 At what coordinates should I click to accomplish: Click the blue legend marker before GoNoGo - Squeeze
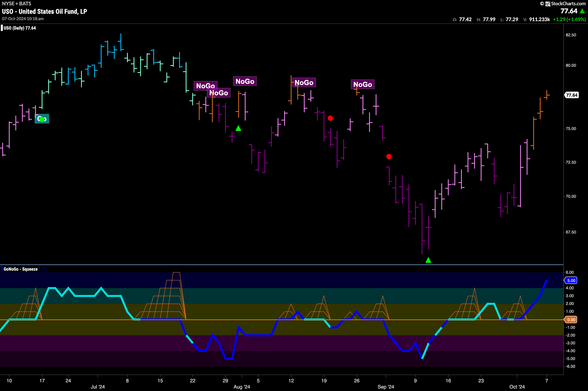2,269
